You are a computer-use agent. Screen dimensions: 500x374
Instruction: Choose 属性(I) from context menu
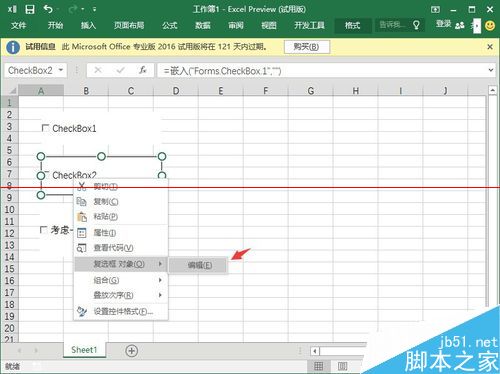pyautogui.click(x=121, y=233)
